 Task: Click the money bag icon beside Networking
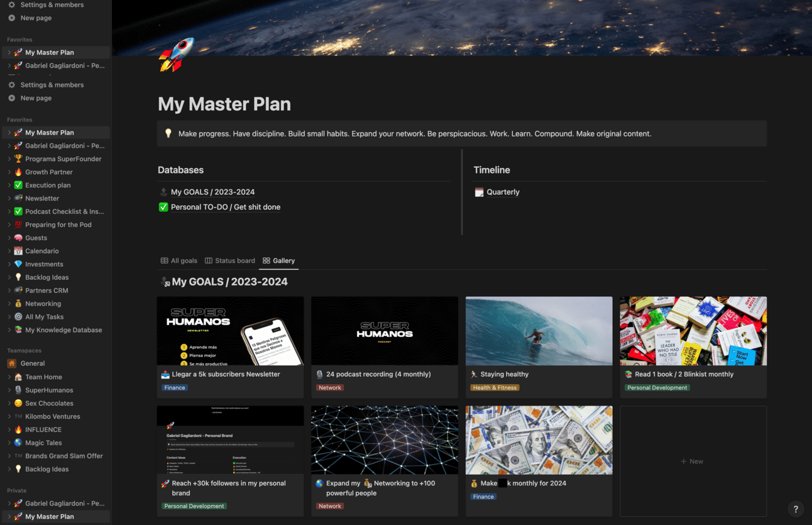pos(18,304)
